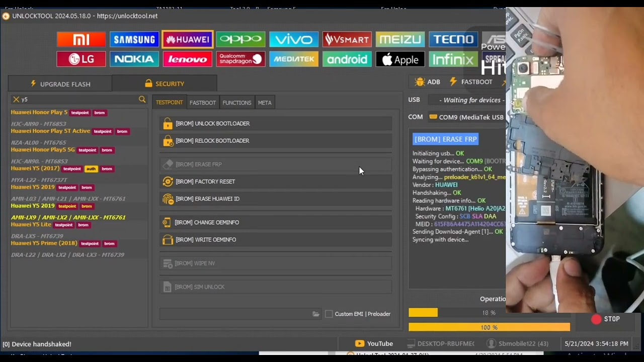The height and width of the screenshot is (362, 644).
Task: Open the COM9 MediaTek USB port dropdown
Action: pyautogui.click(x=466, y=117)
